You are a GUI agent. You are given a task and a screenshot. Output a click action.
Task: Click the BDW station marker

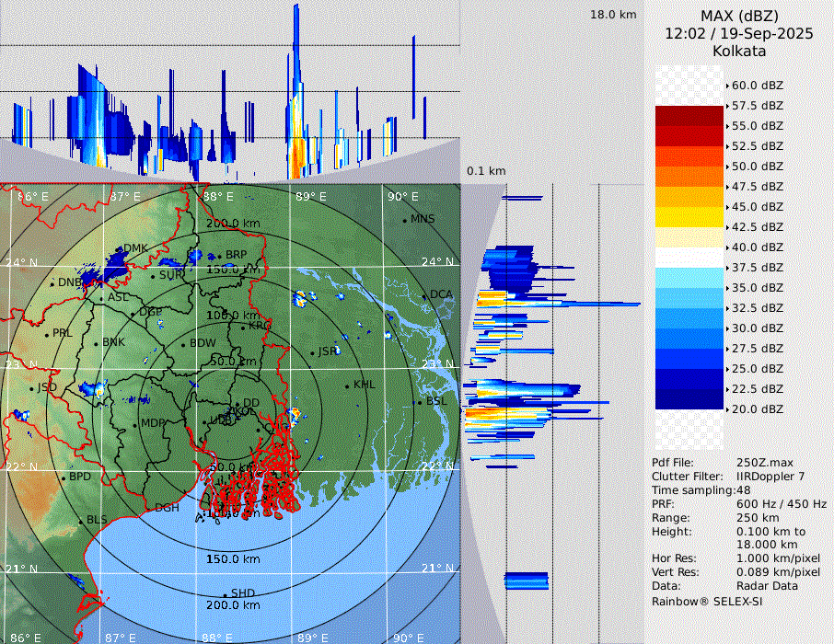184,344
